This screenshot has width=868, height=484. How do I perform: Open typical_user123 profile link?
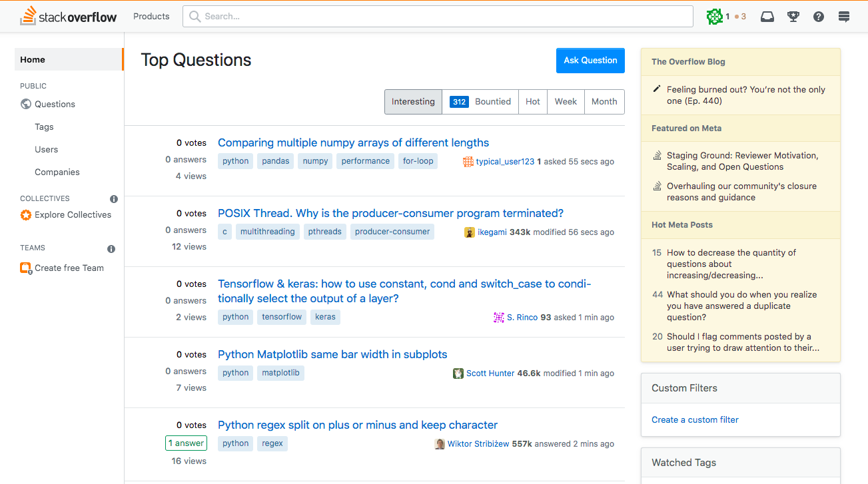[505, 162]
